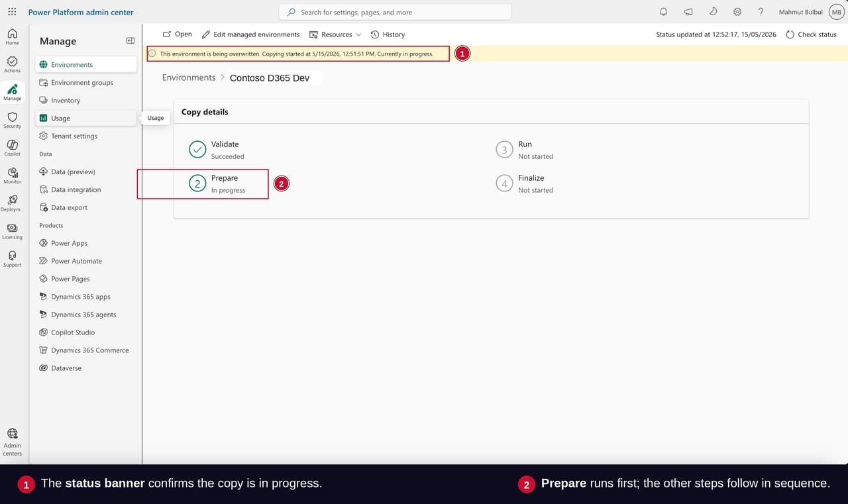Open Power Automate product page
The height and width of the screenshot is (504, 848).
point(86,261)
